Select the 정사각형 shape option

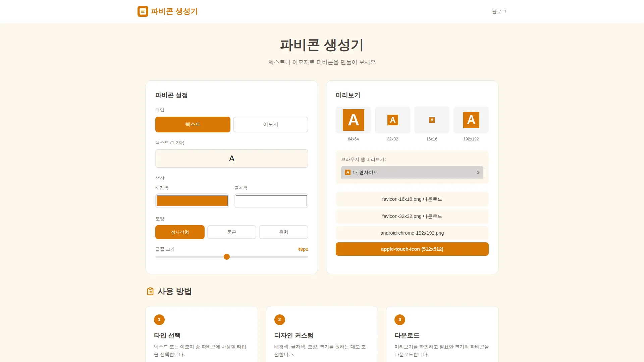click(180, 232)
